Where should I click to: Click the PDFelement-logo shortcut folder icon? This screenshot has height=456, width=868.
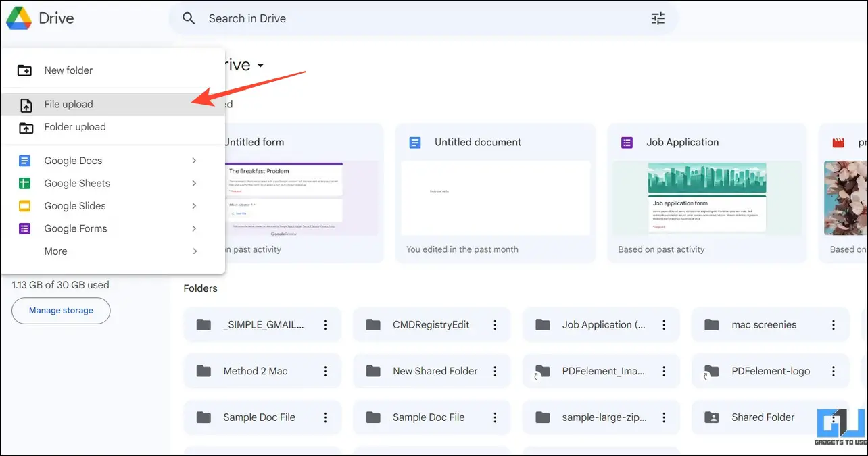point(711,371)
